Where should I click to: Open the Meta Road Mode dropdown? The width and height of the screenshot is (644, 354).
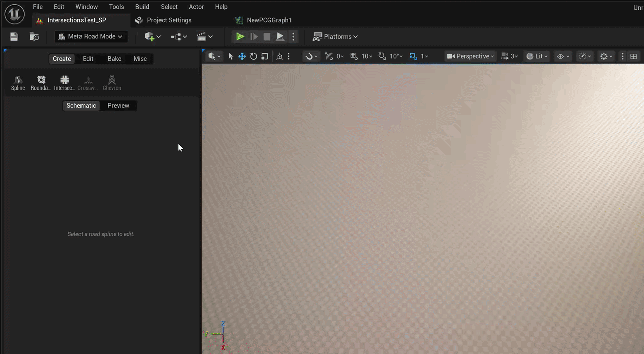click(91, 37)
